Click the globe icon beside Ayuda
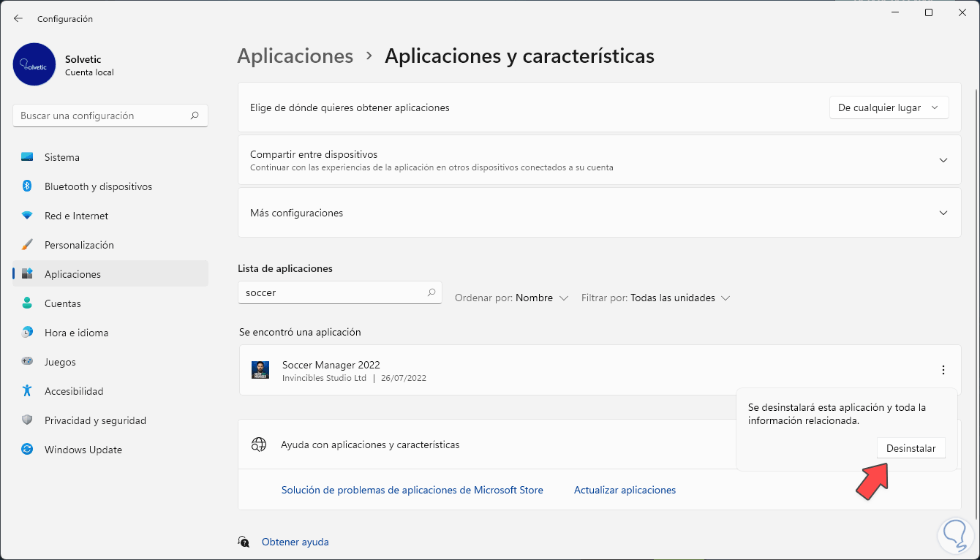980x560 pixels. (x=259, y=444)
